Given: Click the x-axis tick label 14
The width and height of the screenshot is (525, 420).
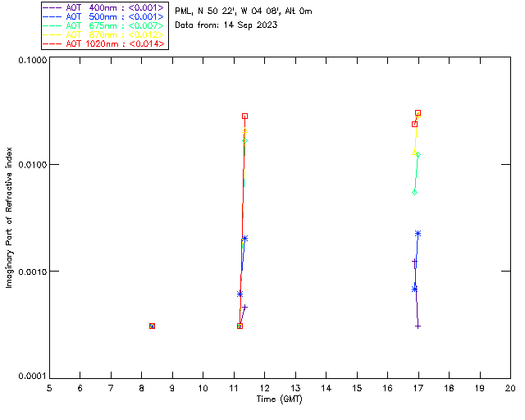Looking at the screenshot, I should (x=326, y=388).
